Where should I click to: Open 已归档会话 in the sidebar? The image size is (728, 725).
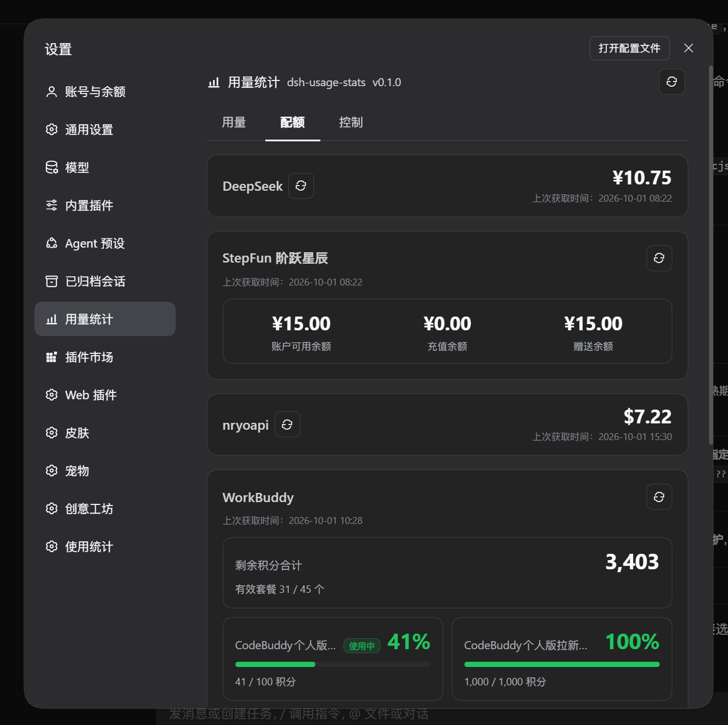(x=105, y=281)
